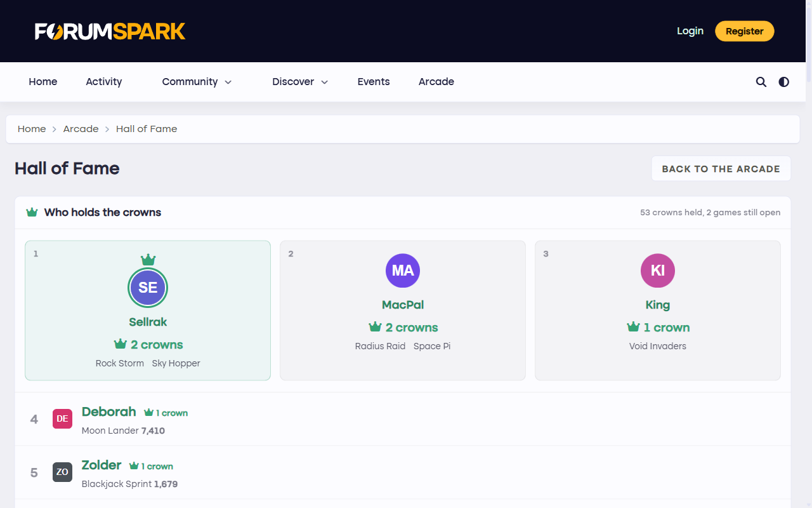
Task: Select Deborah's DE avatar
Action: (62, 418)
